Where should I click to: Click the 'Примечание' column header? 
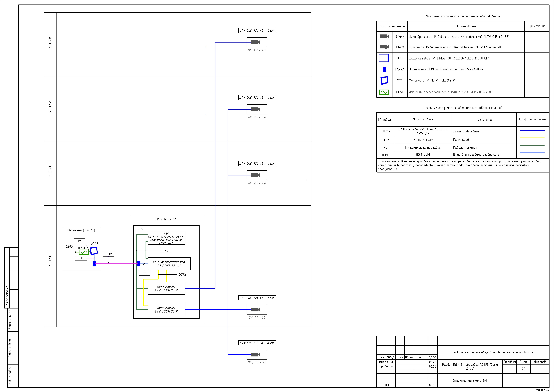click(x=537, y=26)
